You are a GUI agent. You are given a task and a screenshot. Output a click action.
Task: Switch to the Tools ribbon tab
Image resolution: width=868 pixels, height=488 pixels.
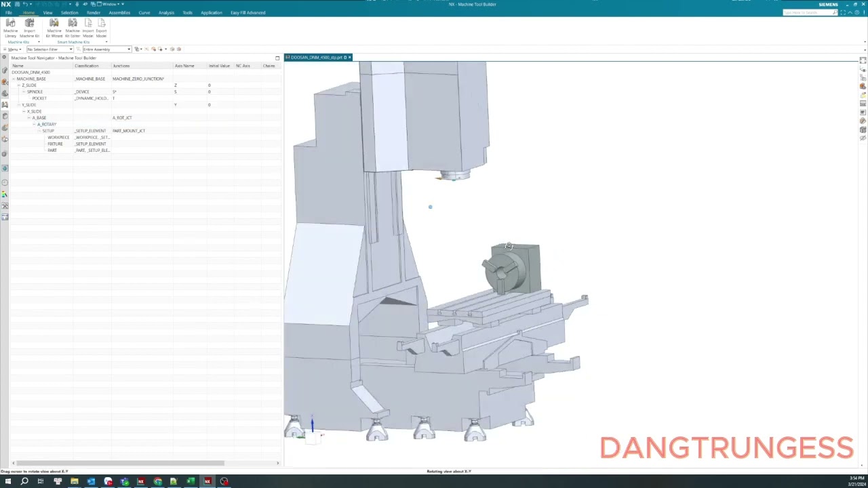click(x=187, y=13)
